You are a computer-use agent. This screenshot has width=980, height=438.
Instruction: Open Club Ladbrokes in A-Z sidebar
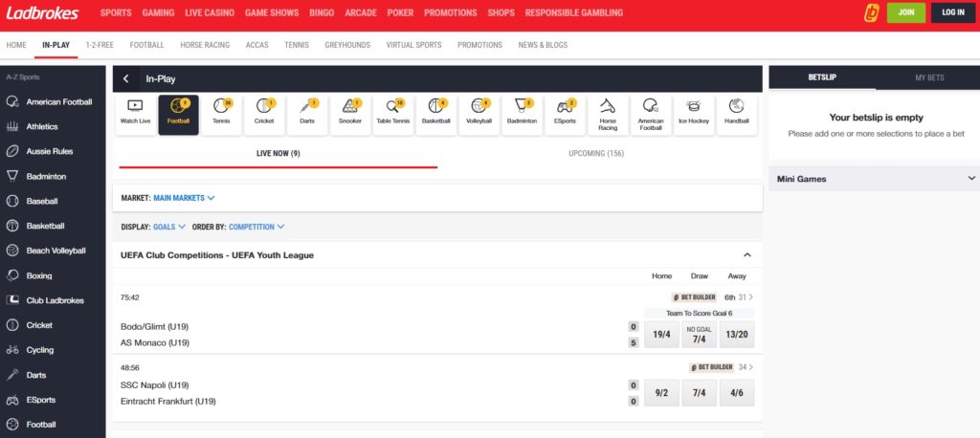53,300
